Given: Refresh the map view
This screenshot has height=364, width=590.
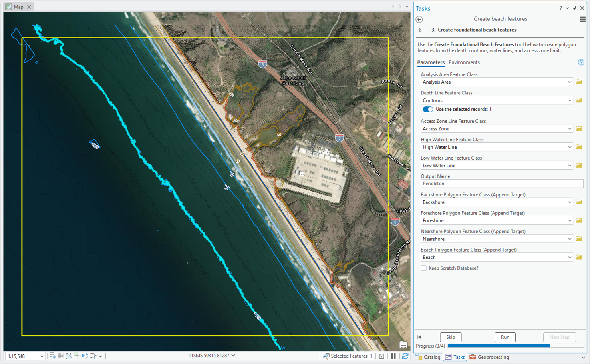Looking at the screenshot, I should point(405,356).
